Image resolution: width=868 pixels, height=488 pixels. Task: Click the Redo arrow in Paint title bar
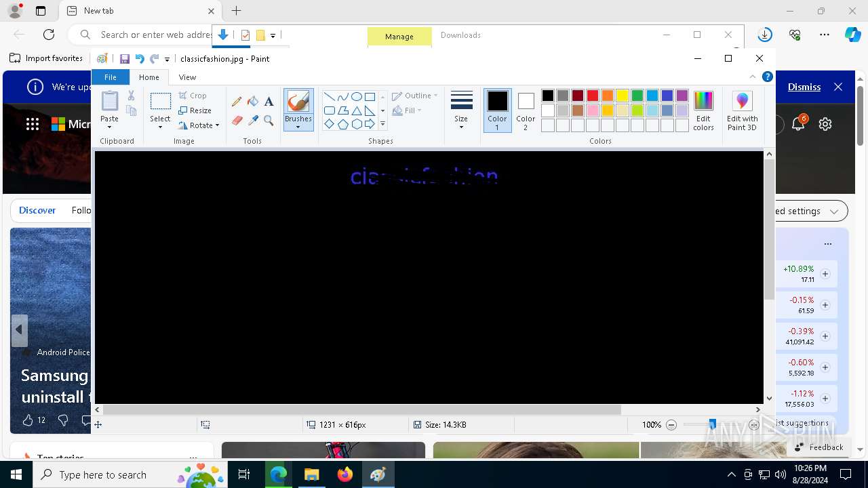(x=154, y=59)
